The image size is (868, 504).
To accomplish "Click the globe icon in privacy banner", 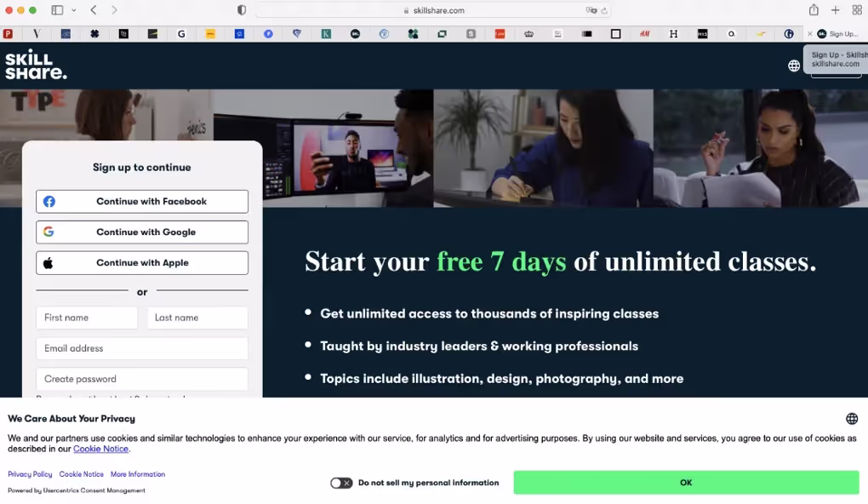I will tap(851, 419).
